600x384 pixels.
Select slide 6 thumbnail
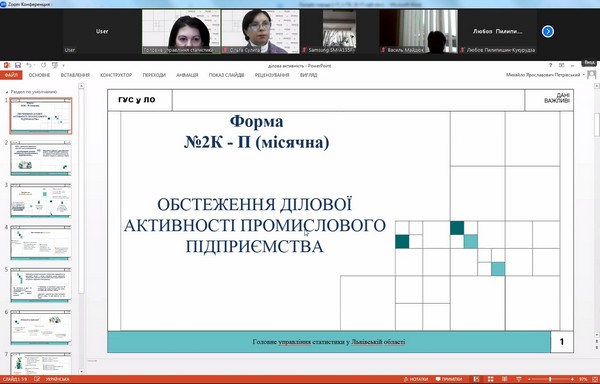click(41, 328)
